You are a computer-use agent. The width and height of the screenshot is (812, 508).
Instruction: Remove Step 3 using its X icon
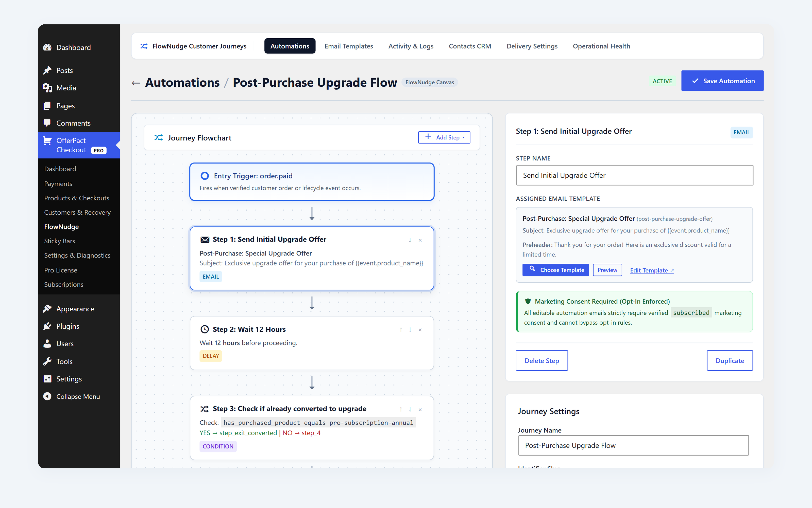[420, 409]
